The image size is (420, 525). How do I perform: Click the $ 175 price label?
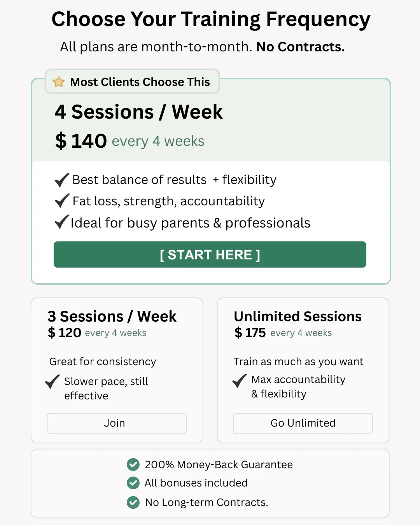point(250,333)
